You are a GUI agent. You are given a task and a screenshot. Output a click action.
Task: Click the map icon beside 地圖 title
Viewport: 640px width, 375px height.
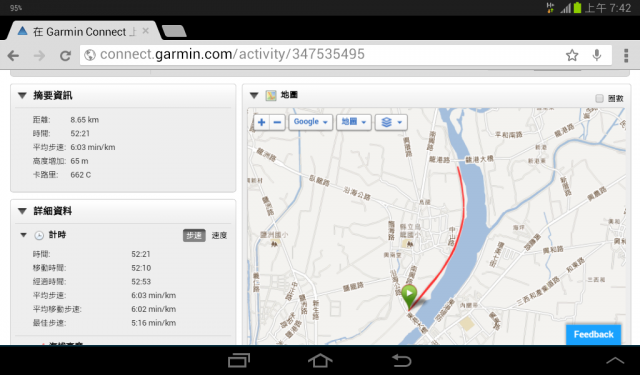[x=271, y=95]
